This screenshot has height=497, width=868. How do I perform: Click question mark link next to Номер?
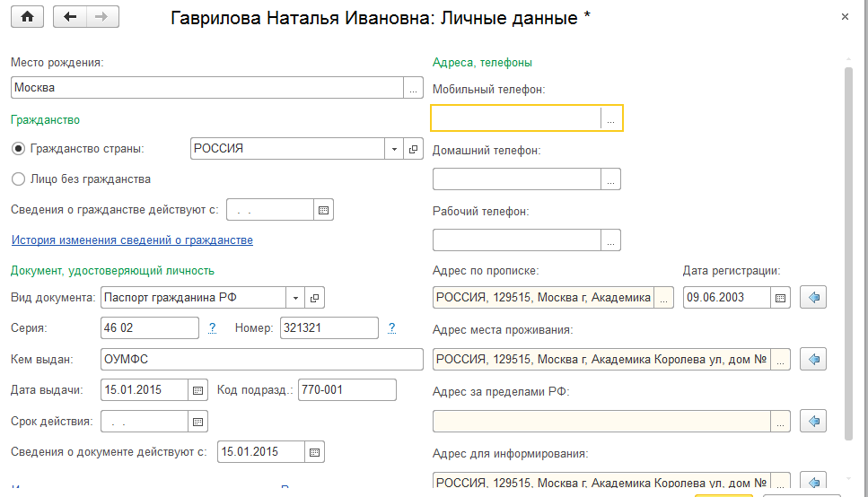click(391, 328)
